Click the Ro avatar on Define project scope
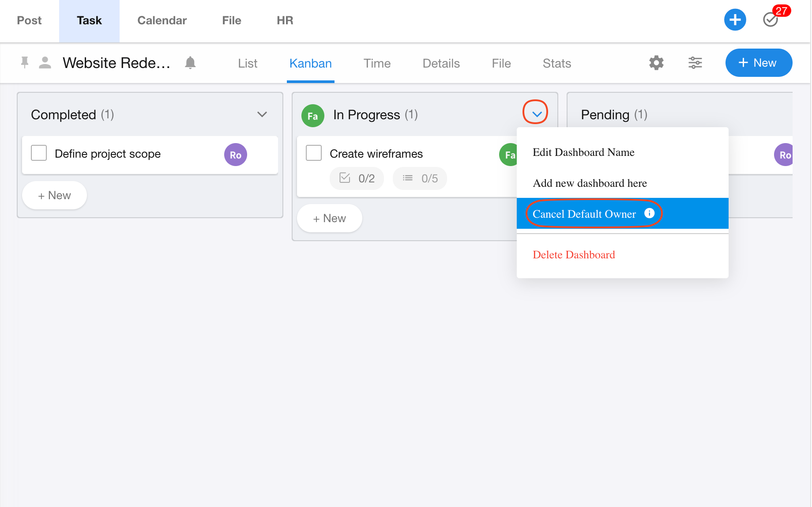The image size is (812, 507). point(235,155)
